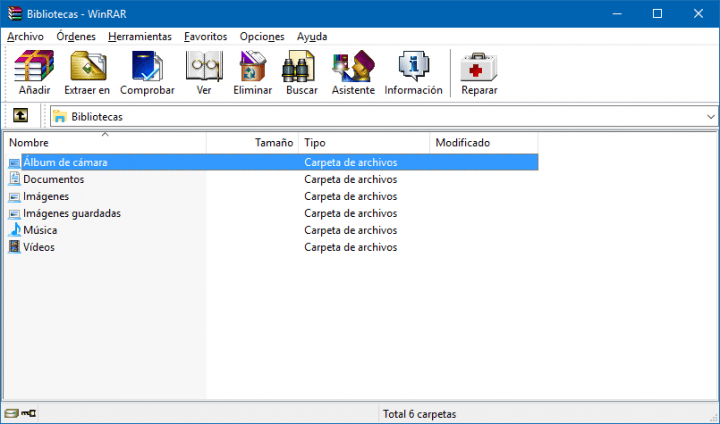Click the Total 6 carpetas status text

pos(419,414)
